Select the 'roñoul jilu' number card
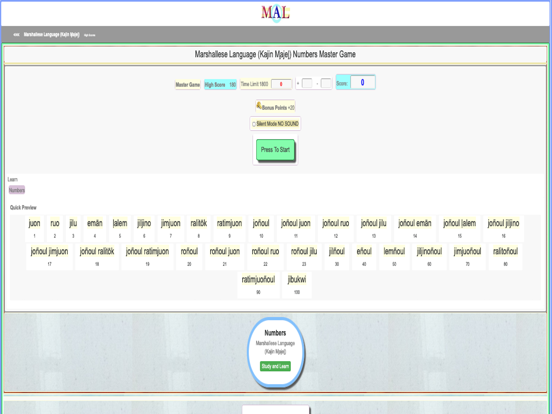Viewport: 552px width, 414px height. 304,257
